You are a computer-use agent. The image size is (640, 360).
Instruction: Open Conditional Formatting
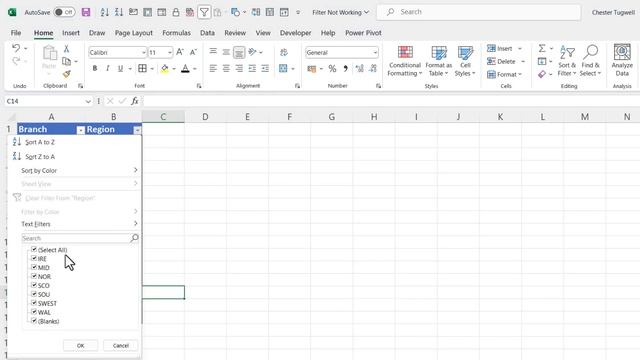pos(404,61)
